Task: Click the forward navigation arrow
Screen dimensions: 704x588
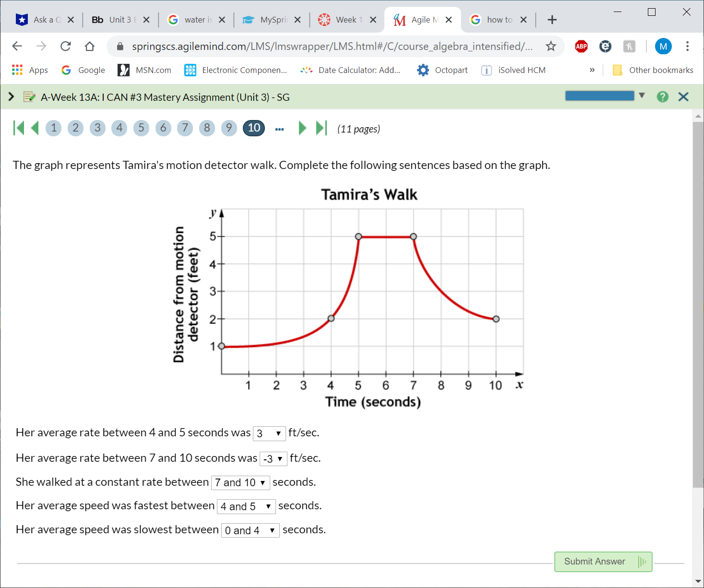Action: click(41, 46)
